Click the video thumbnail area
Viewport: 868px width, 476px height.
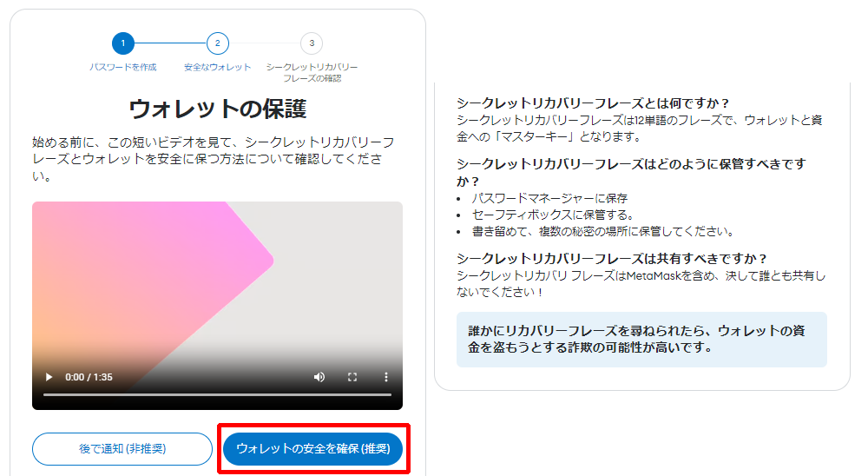(217, 277)
